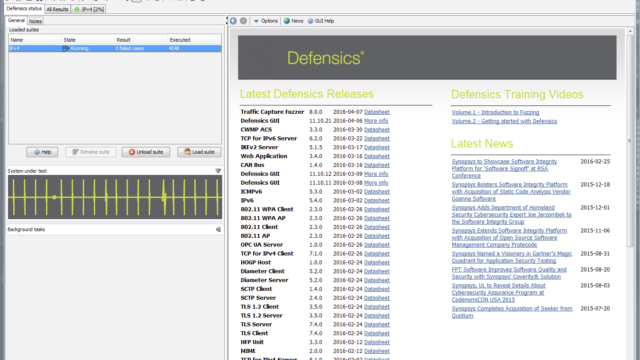Open the All Results tab

pos(57,9)
